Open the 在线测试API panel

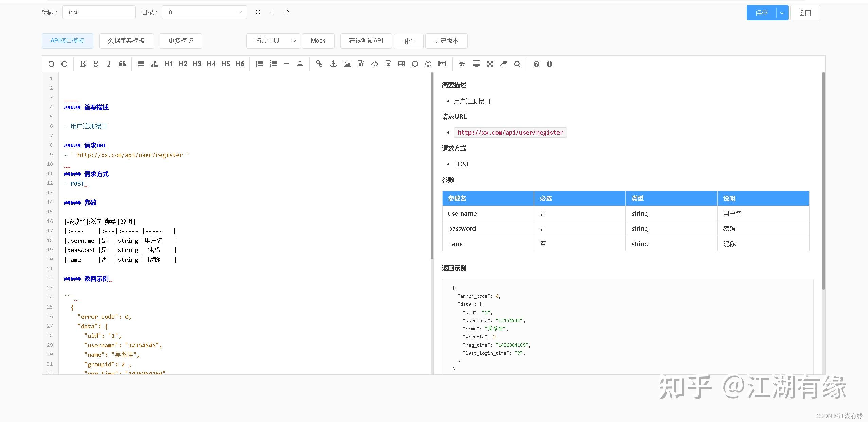pyautogui.click(x=366, y=41)
